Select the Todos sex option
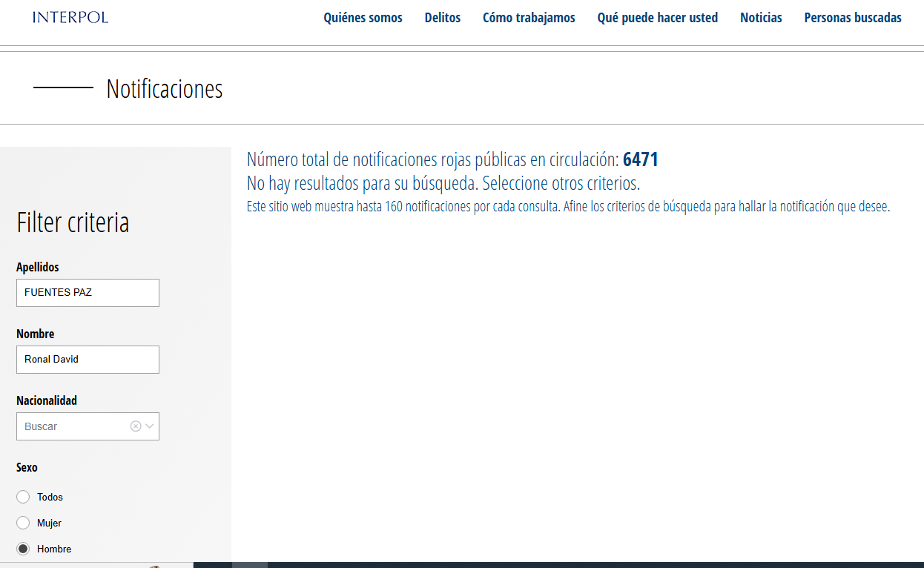Screen dimensions: 924x568 [23, 497]
